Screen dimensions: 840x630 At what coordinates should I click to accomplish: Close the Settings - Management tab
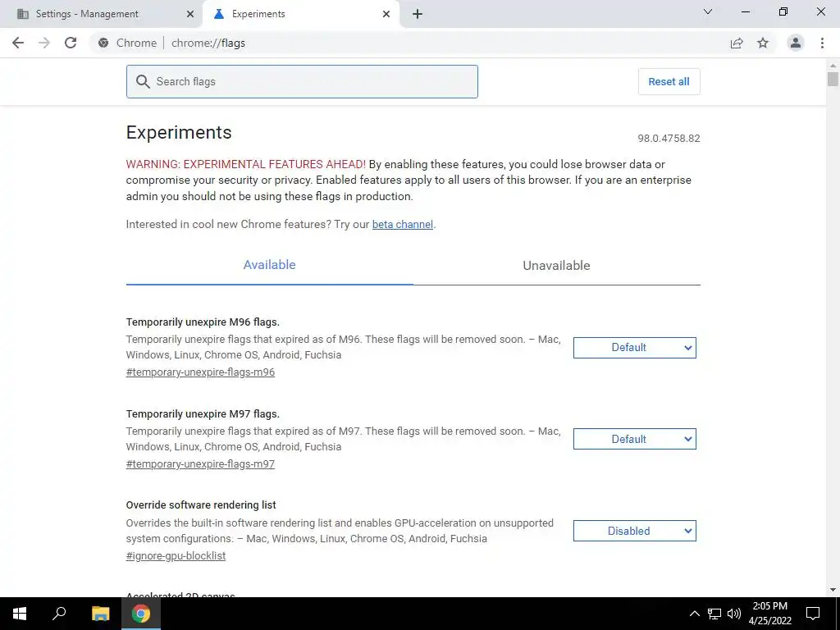(190, 14)
